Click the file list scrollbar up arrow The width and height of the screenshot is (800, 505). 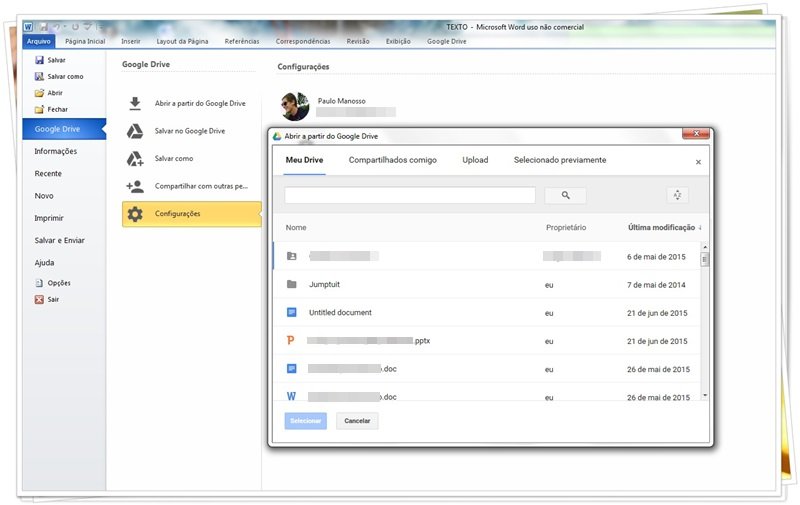pyautogui.click(x=705, y=247)
